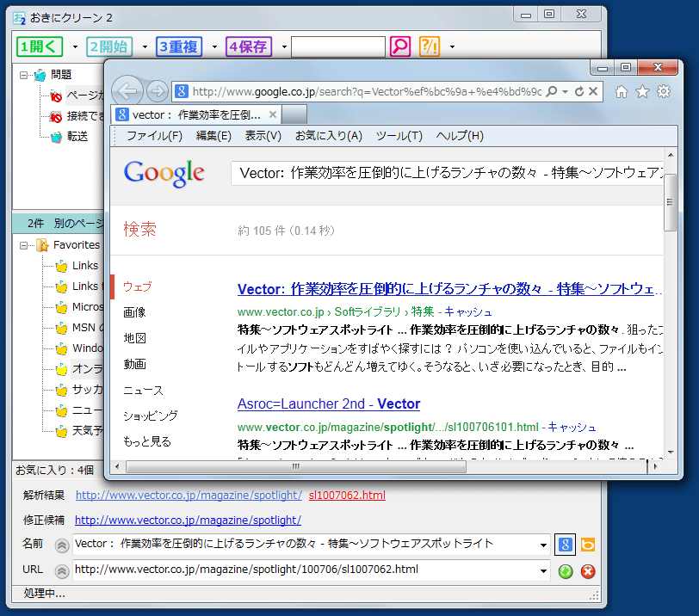Click the green refresh icon beside URL
The image size is (699, 616).
[x=566, y=571]
